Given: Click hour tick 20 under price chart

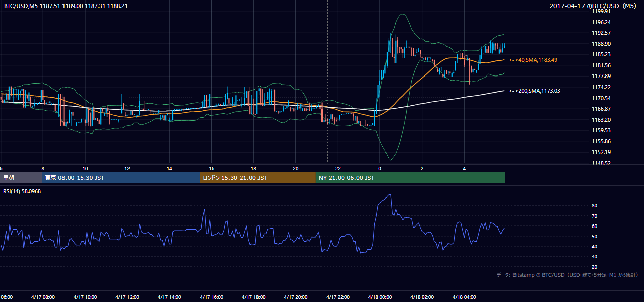Looking at the screenshot, I should 295,168.
